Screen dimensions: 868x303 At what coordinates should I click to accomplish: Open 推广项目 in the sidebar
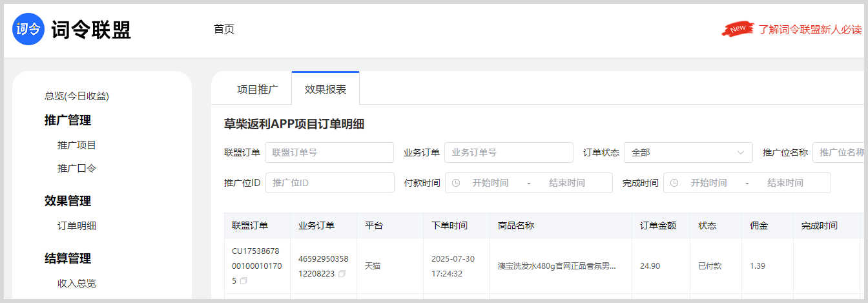pos(77,145)
